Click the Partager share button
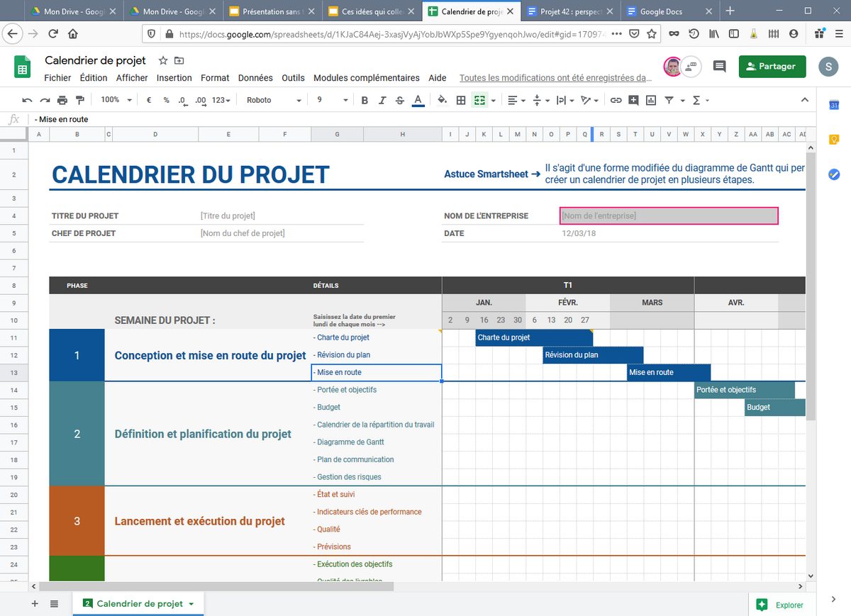This screenshot has height=616, width=851. (x=772, y=66)
